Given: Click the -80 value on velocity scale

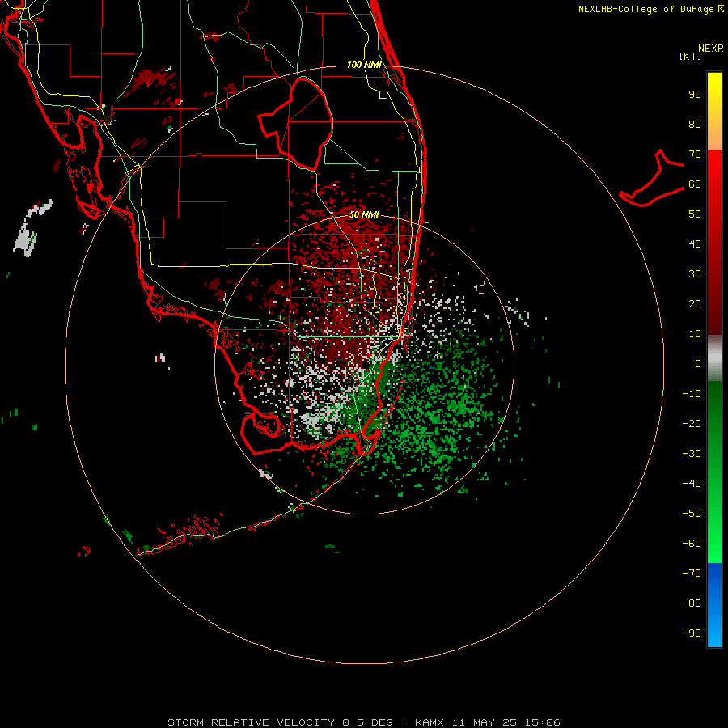Looking at the screenshot, I should tap(692, 603).
